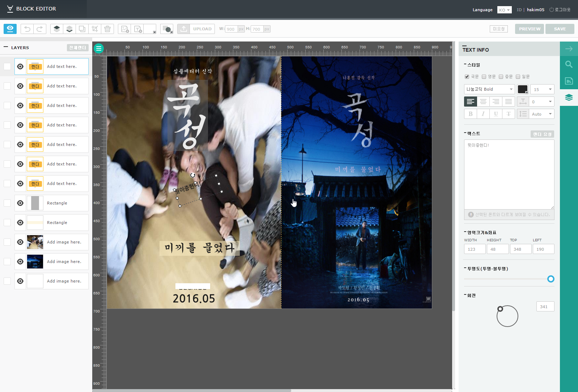Tick the checkbox beside the grey Rectangle layer

[7, 203]
